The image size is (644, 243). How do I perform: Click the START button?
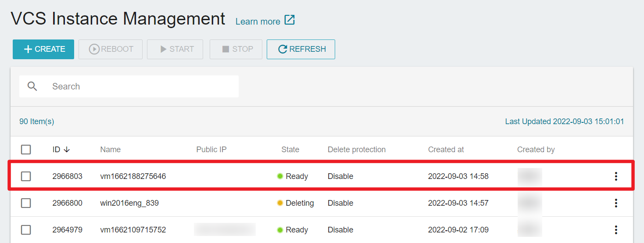(175, 49)
